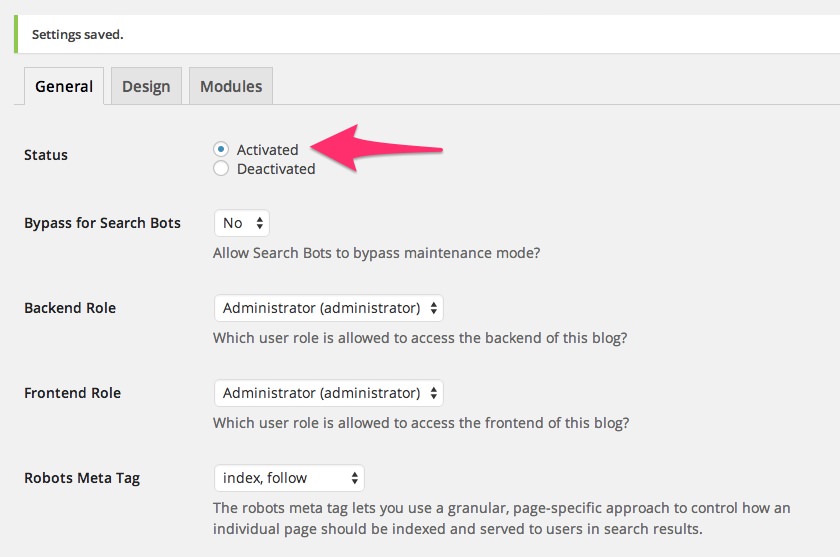Select the Activated status radio button

[221, 149]
